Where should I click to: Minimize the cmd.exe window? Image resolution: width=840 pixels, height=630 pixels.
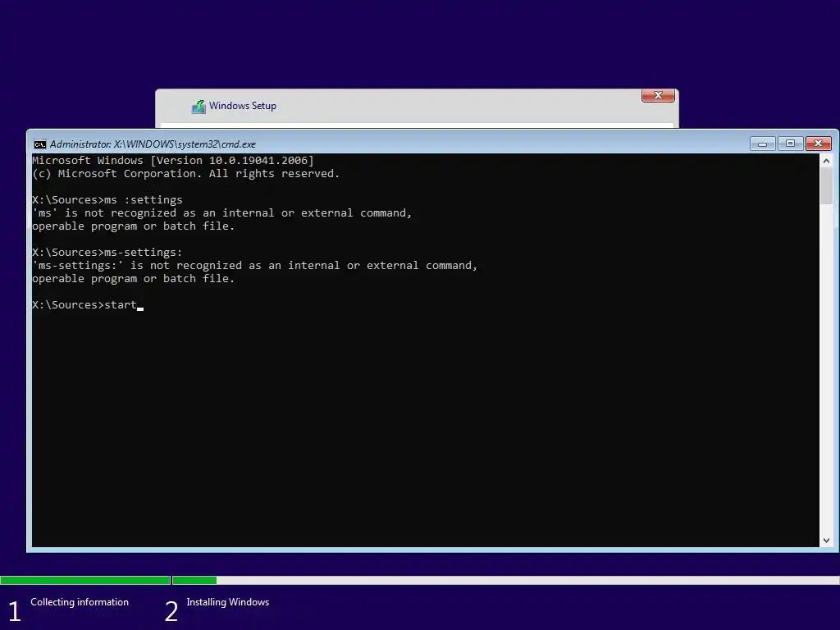(x=762, y=144)
